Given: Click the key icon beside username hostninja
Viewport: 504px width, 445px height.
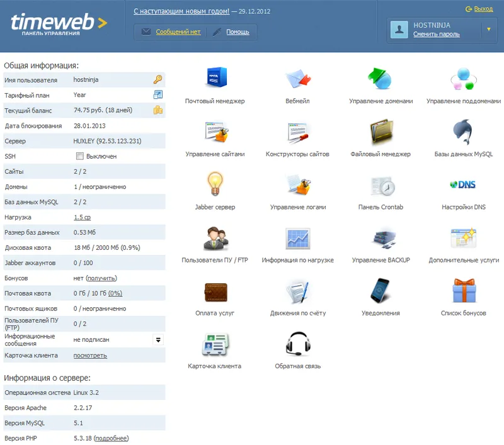Looking at the screenshot, I should point(158,79).
